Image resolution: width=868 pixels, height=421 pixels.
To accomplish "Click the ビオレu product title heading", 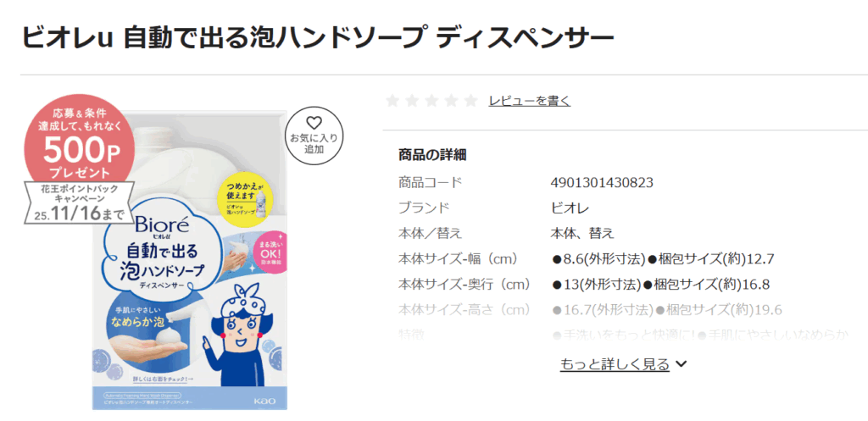I will point(318,37).
